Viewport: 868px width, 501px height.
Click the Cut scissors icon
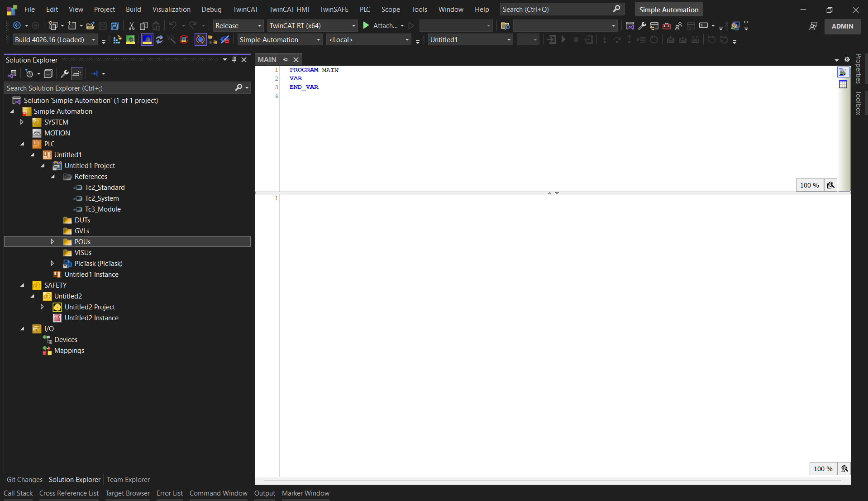click(x=131, y=26)
